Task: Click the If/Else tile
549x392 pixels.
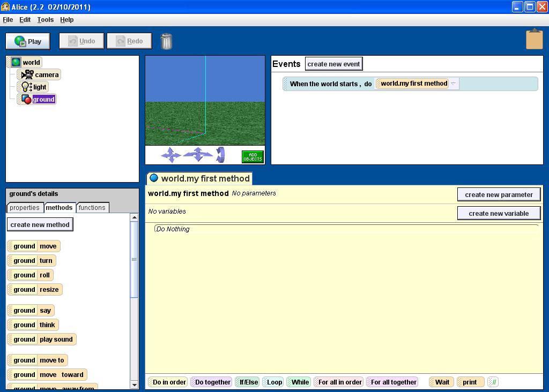Action: click(x=248, y=382)
